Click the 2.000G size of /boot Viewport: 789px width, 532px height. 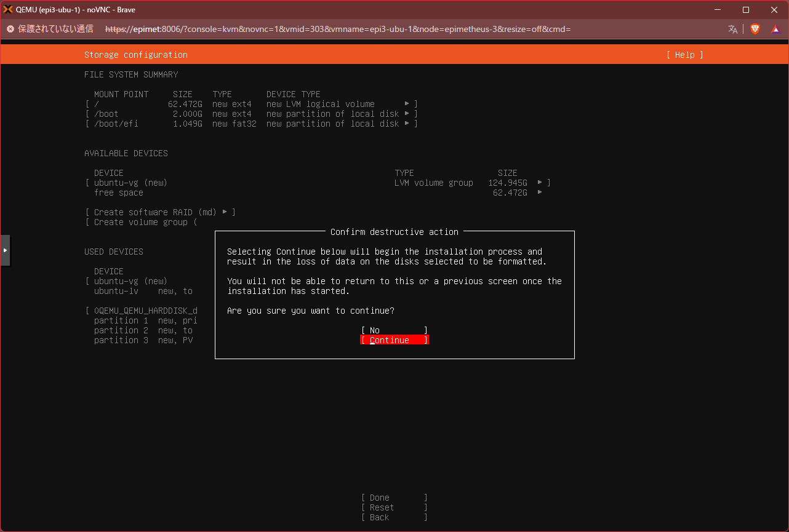pyautogui.click(x=188, y=114)
